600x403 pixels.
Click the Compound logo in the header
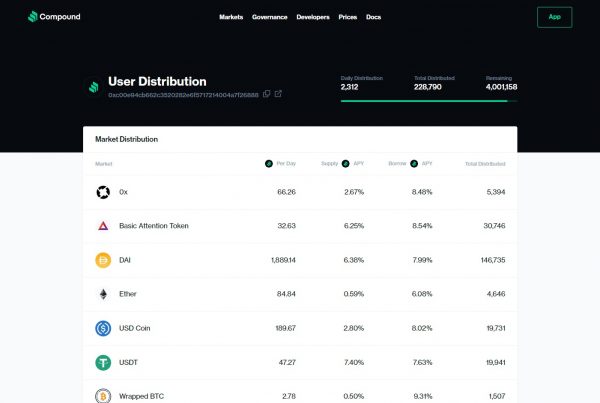(x=54, y=16)
